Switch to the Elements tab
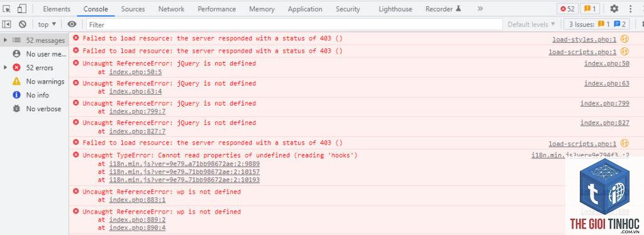 (57, 9)
